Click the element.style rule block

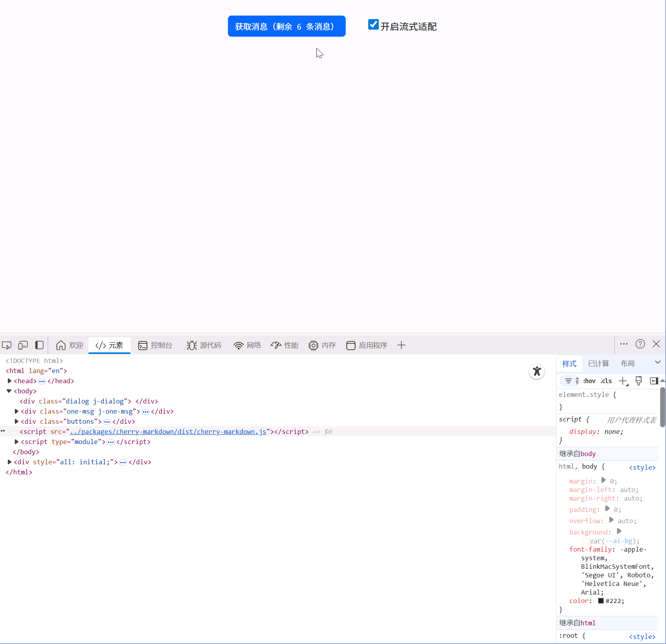(x=608, y=401)
